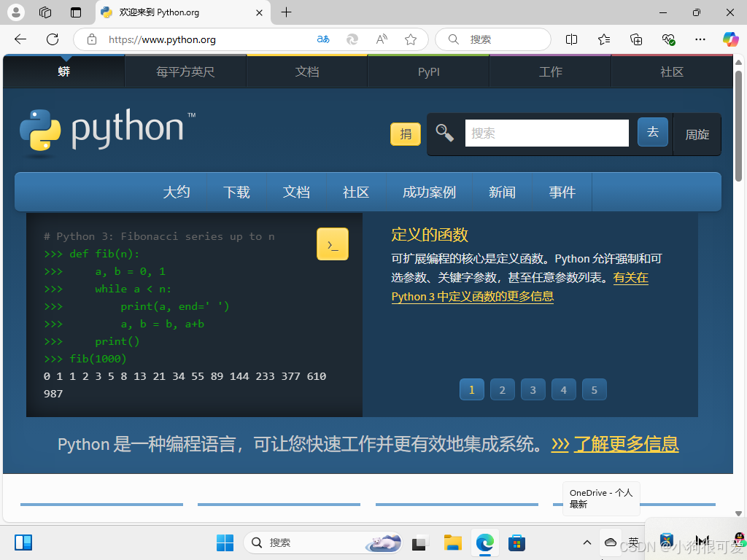The image size is (747, 560).
Task: Open the browser settings and more menu
Action: point(700,39)
